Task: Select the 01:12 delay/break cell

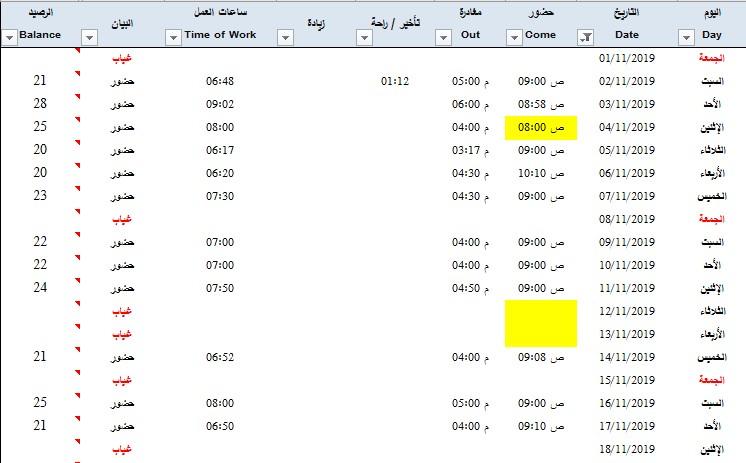Action: tap(395, 81)
